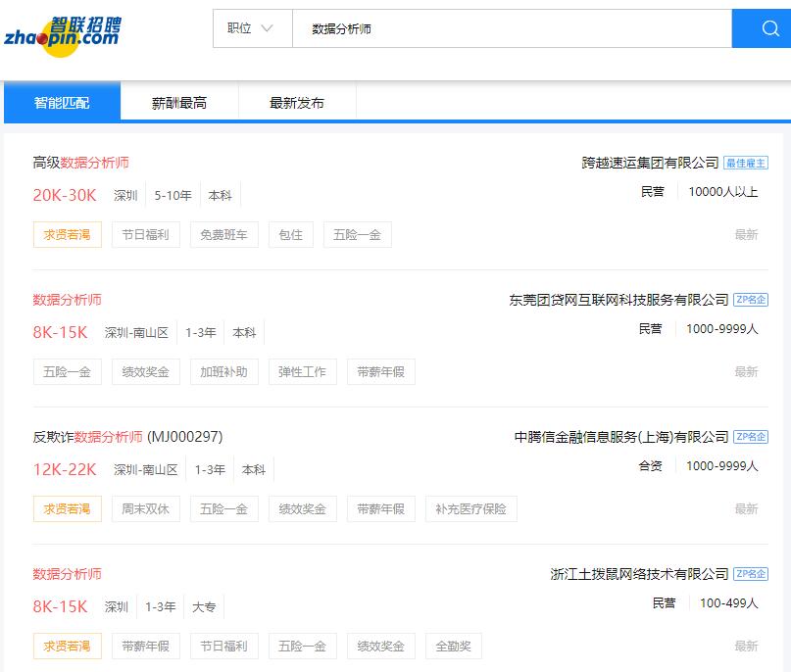Screen dimensions: 791x672
Task: Click the 弹性工作 benefit tag
Action: click(302, 372)
